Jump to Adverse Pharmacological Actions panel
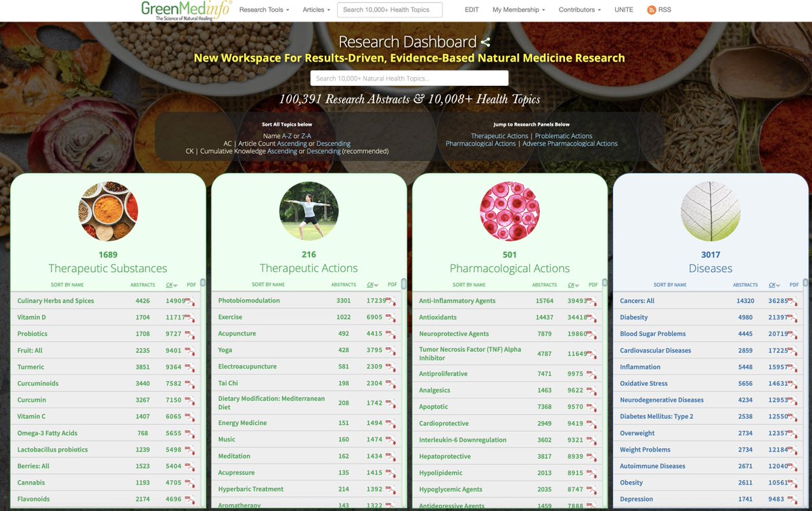The image size is (812, 511). tap(570, 143)
